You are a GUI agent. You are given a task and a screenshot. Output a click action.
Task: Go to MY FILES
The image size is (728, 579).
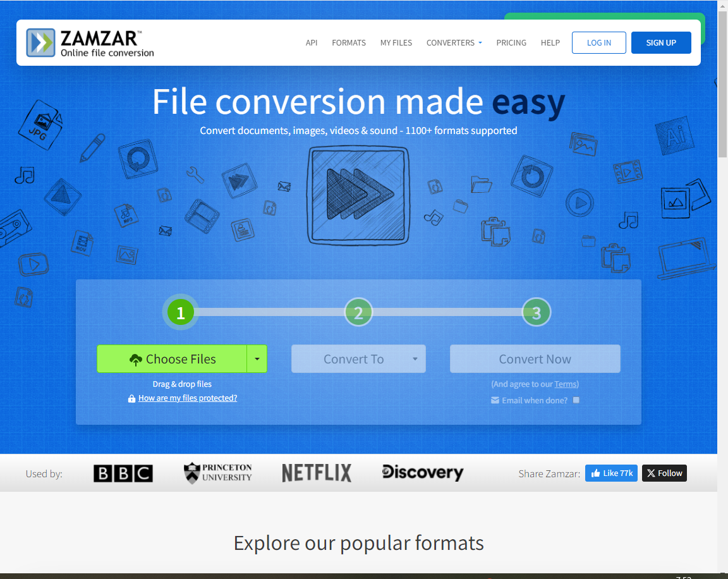pos(396,43)
